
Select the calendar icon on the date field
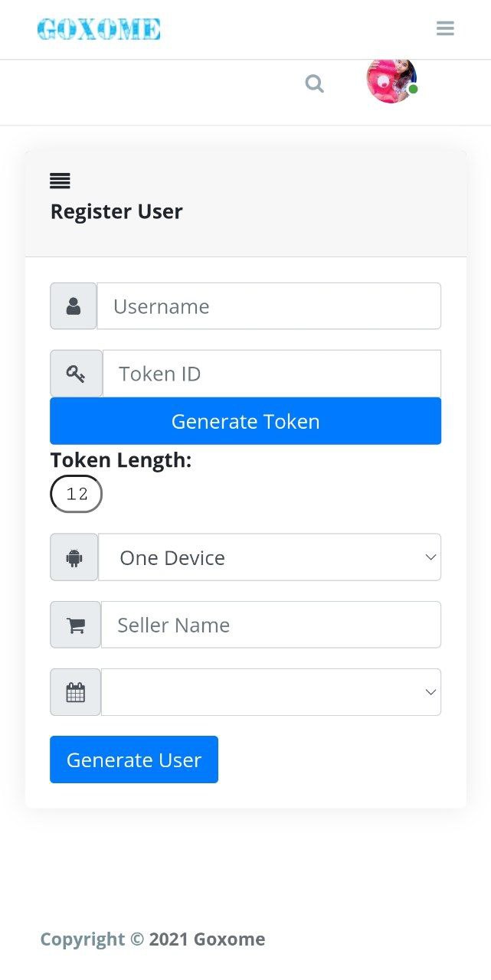[x=74, y=691]
